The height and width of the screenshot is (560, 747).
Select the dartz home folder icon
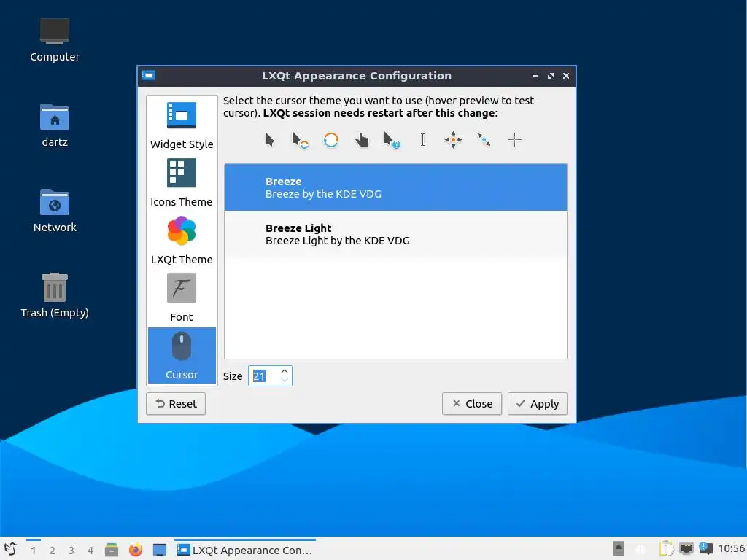(x=55, y=125)
